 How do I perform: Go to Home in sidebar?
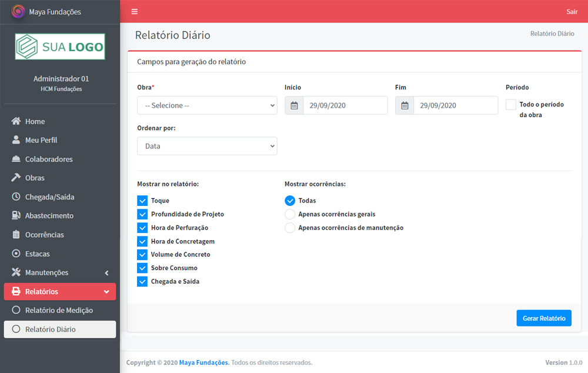(x=60, y=121)
